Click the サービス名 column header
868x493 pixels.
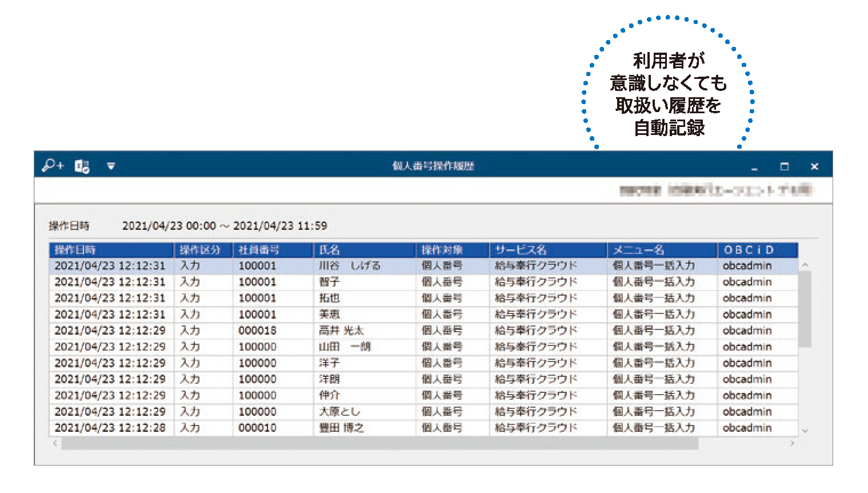[x=548, y=250]
